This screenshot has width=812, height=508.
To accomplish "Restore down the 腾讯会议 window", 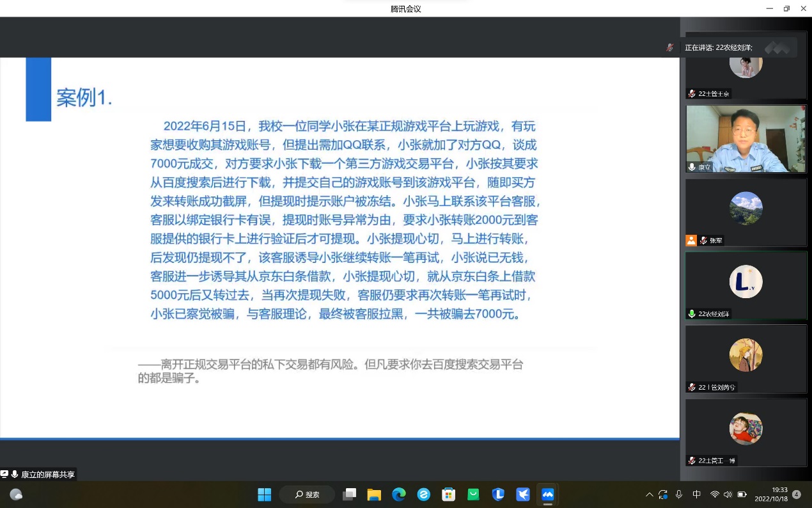I will (x=786, y=8).
